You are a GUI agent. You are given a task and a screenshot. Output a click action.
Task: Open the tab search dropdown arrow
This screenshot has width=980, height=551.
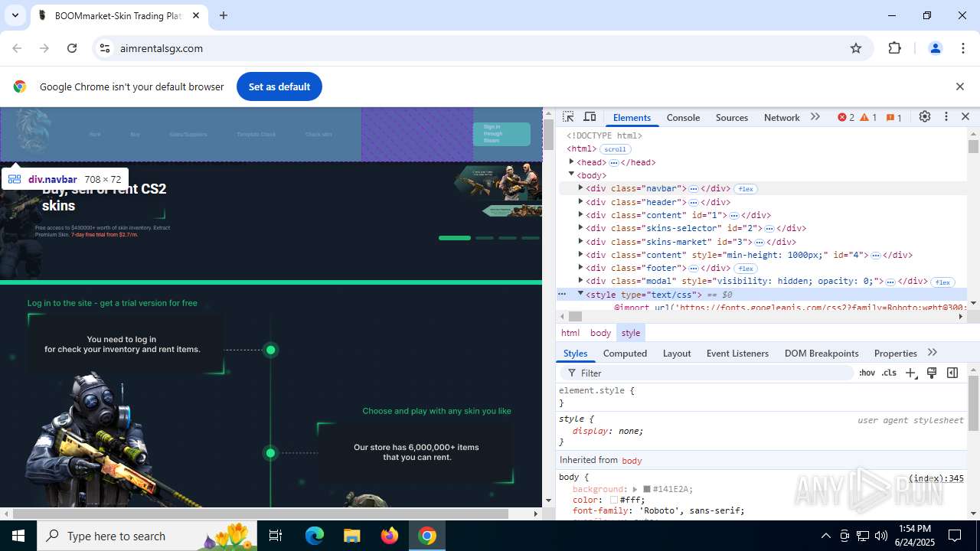[x=15, y=15]
